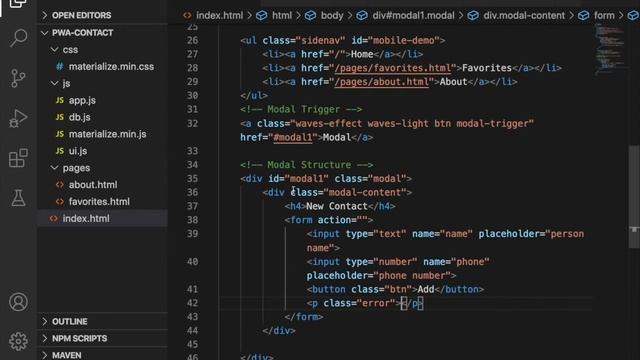Click the JS icon beside ui.js
Viewport: 640px width, 360px height.
coord(60,151)
